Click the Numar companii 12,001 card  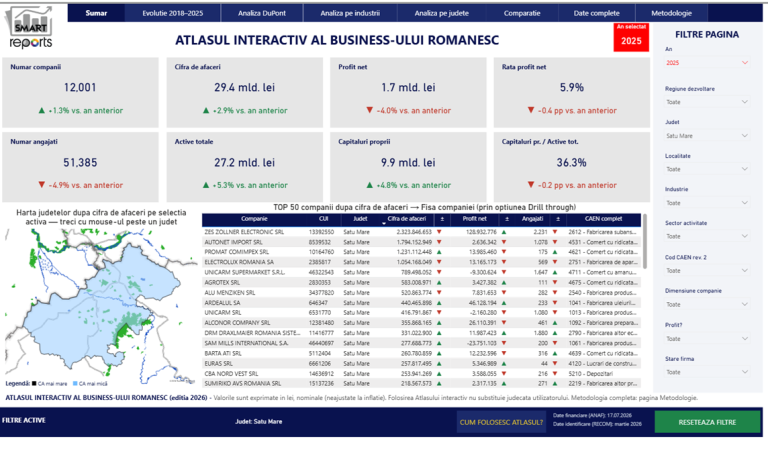80,92
